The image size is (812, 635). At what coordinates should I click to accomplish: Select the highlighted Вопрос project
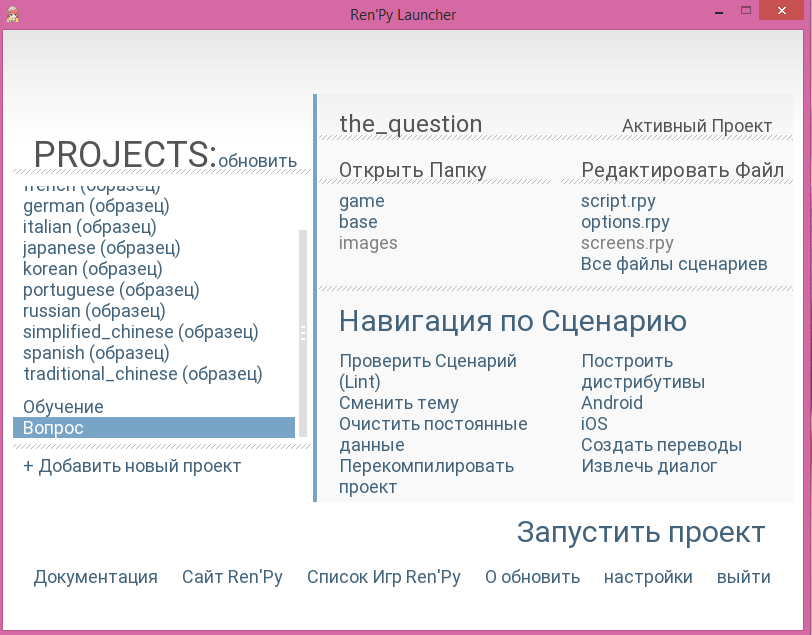(x=154, y=428)
